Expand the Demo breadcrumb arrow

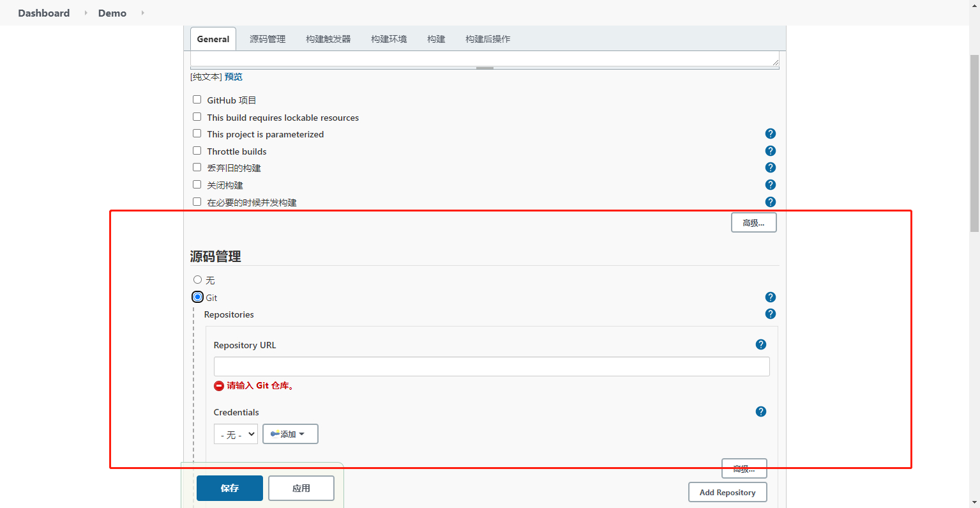click(142, 13)
